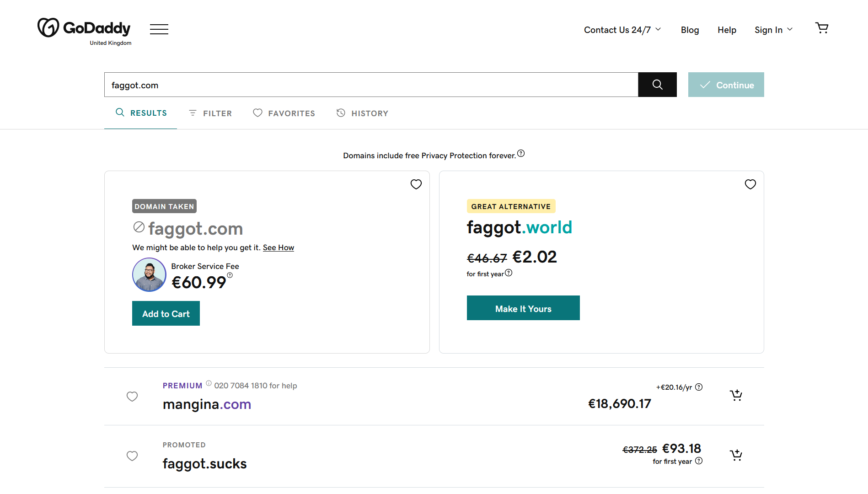Click the Make It Yours button
The width and height of the screenshot is (868, 494).
[x=523, y=308]
